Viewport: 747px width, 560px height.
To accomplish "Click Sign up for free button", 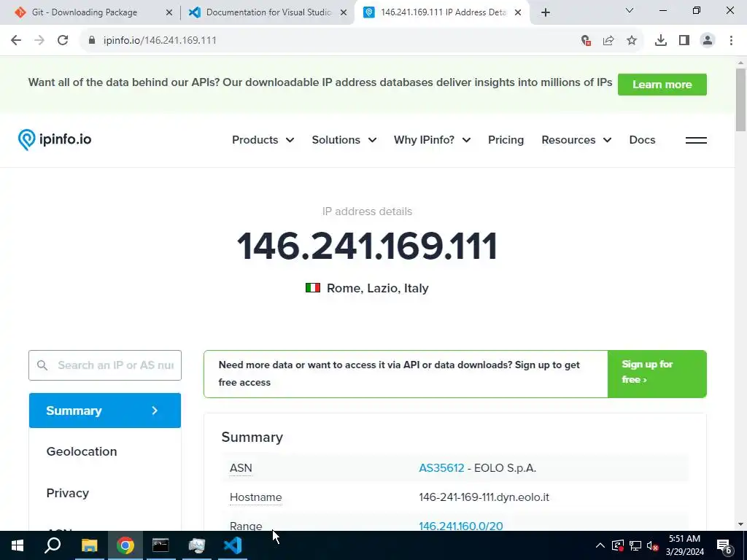I will point(657,374).
